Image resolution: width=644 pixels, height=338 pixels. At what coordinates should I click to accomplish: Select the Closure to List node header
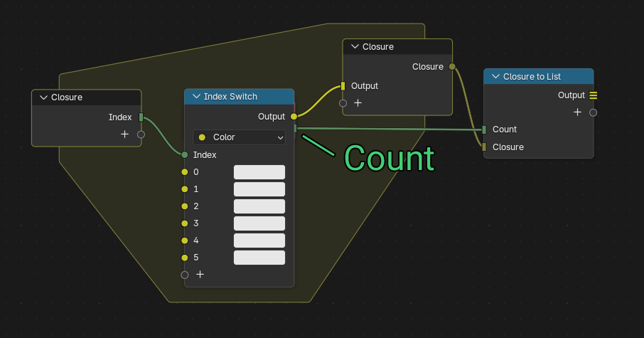tap(539, 76)
